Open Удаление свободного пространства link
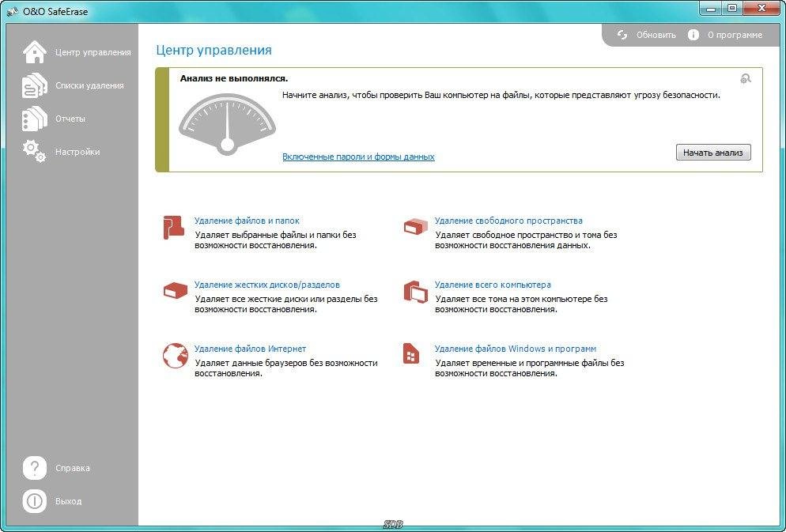 pos(508,221)
